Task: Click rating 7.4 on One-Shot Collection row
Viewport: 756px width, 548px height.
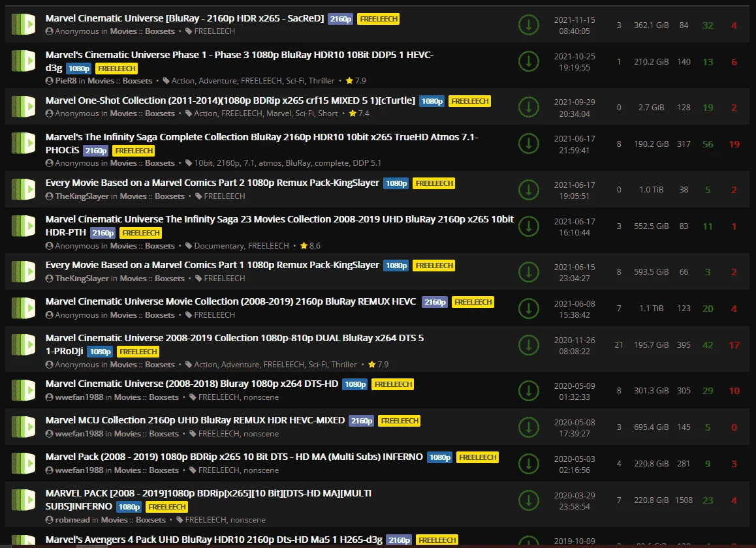Action: pyautogui.click(x=358, y=114)
